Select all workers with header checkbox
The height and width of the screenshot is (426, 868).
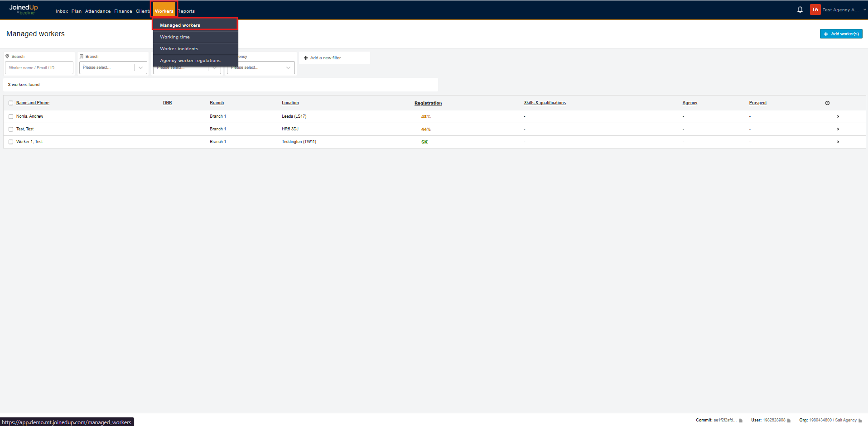pos(11,103)
